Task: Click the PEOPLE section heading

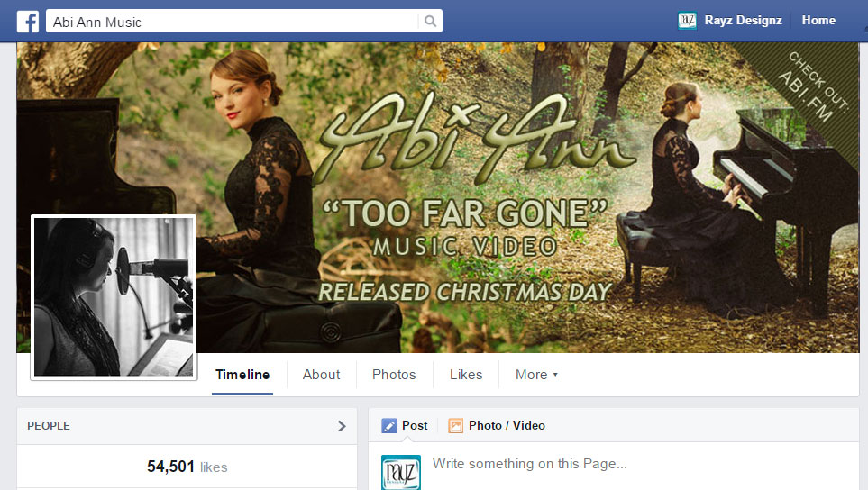Action: [x=49, y=426]
